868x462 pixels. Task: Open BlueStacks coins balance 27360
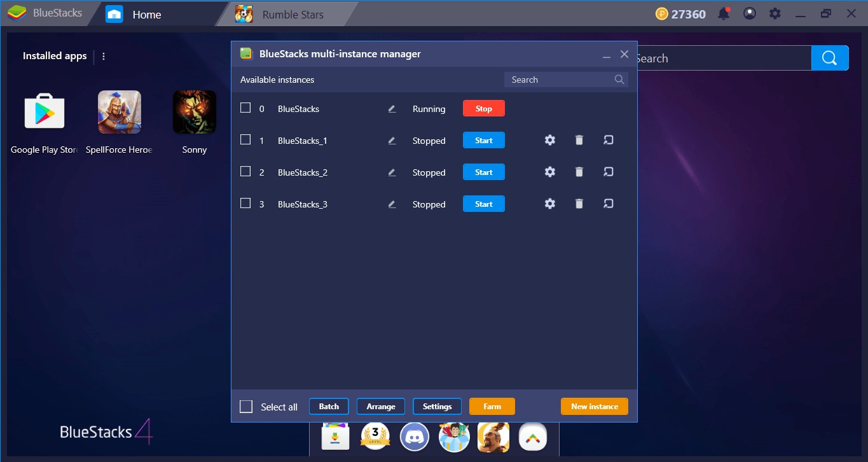pyautogui.click(x=681, y=14)
